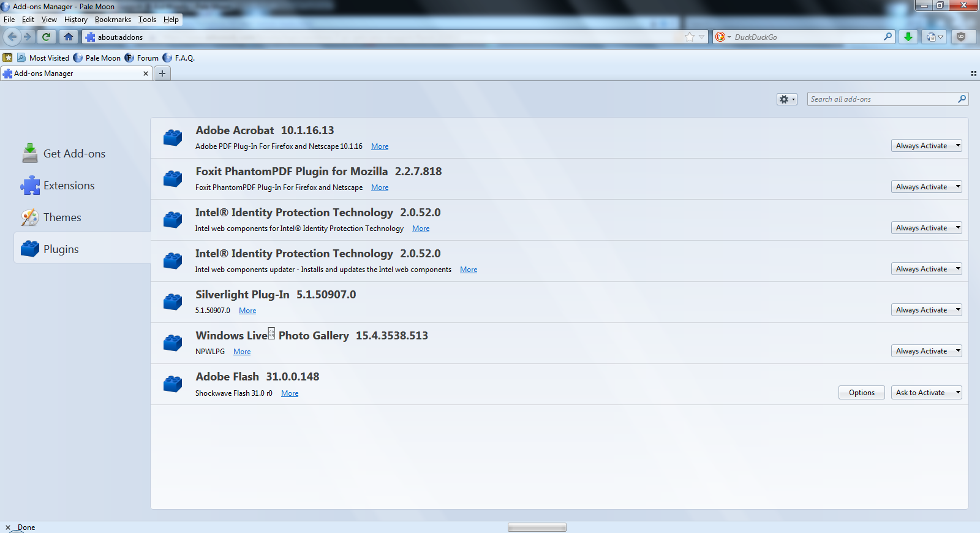Reload the page using the refresh icon
This screenshot has height=533, width=980.
click(x=46, y=37)
